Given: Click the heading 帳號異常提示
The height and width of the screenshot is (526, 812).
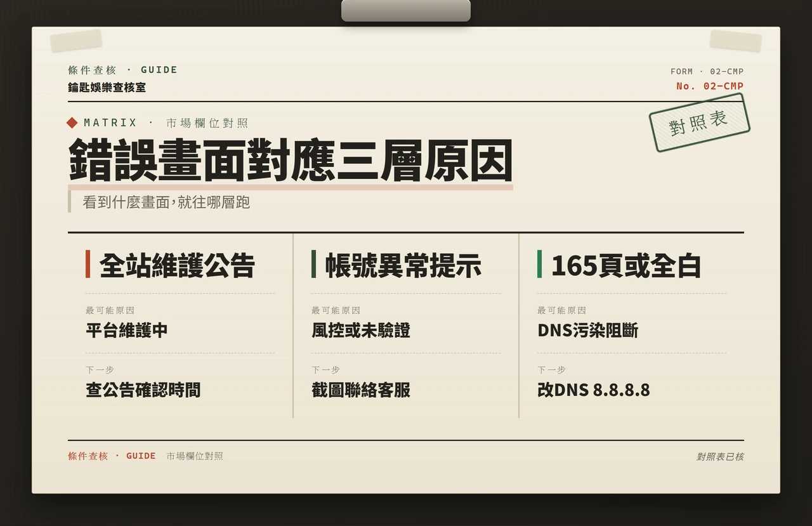Looking at the screenshot, I should [x=403, y=265].
